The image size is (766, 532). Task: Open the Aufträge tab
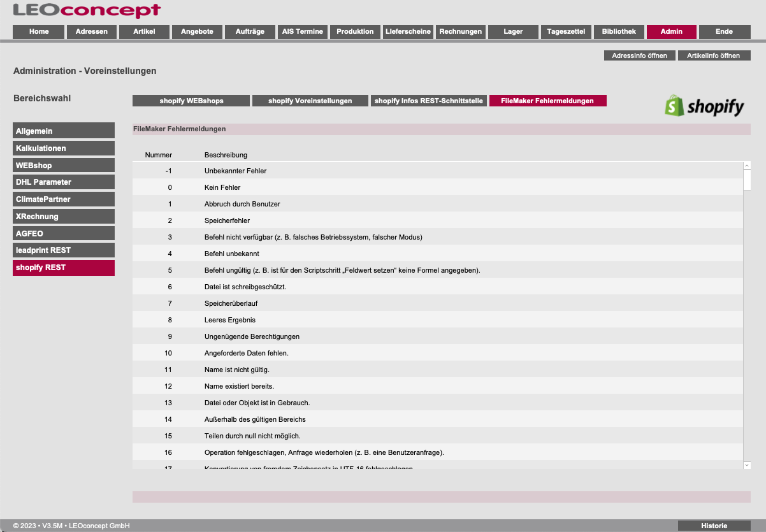pyautogui.click(x=250, y=31)
